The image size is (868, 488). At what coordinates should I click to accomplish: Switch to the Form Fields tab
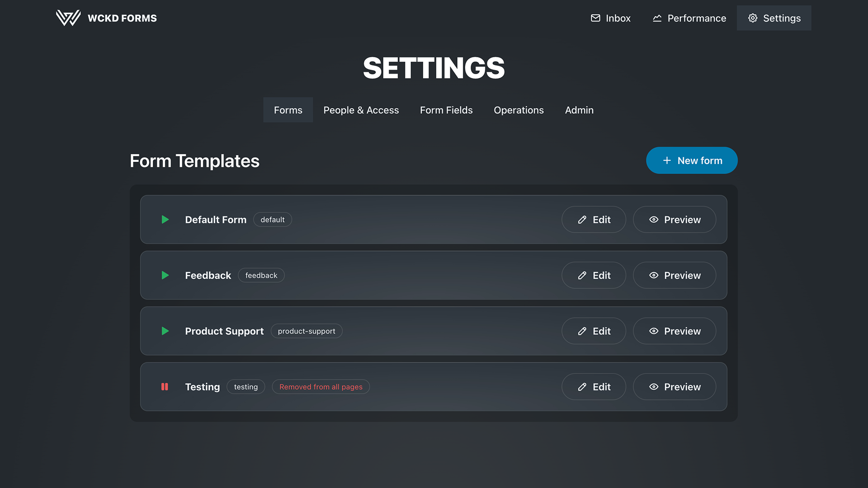point(446,110)
